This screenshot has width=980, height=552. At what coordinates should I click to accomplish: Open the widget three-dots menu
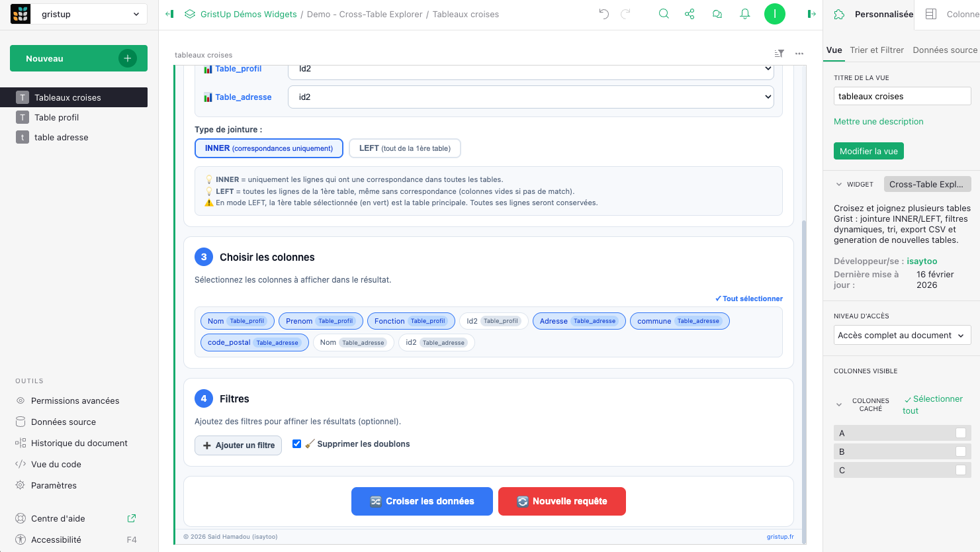[799, 54]
